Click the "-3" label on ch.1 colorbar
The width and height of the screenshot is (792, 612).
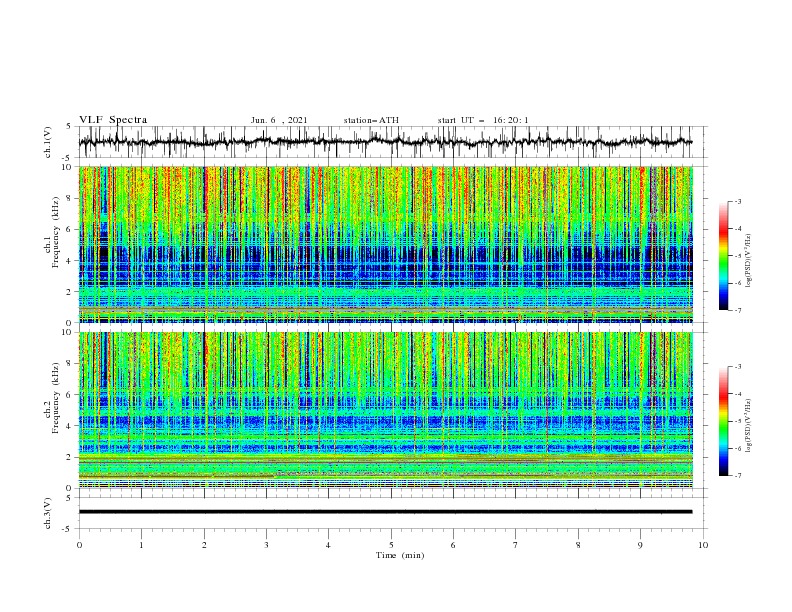(737, 202)
